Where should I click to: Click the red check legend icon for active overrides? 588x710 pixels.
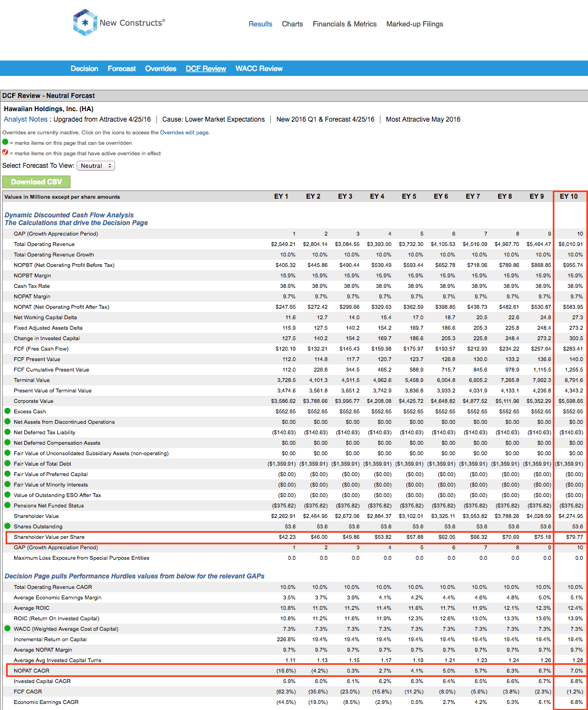(x=6, y=152)
